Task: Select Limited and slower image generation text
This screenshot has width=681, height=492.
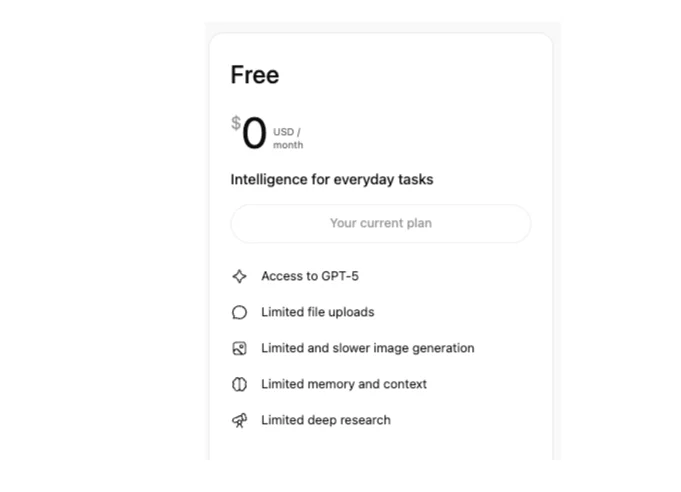Action: coord(367,348)
